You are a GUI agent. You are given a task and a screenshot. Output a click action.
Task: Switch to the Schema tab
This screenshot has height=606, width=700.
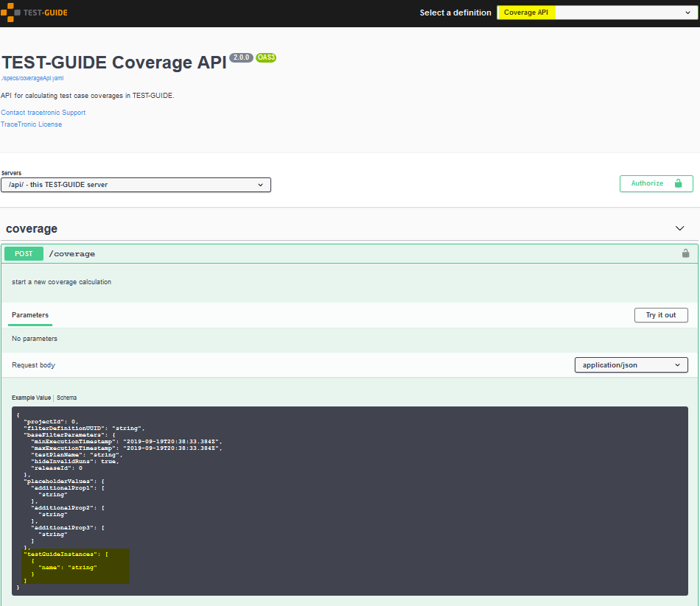(x=66, y=397)
